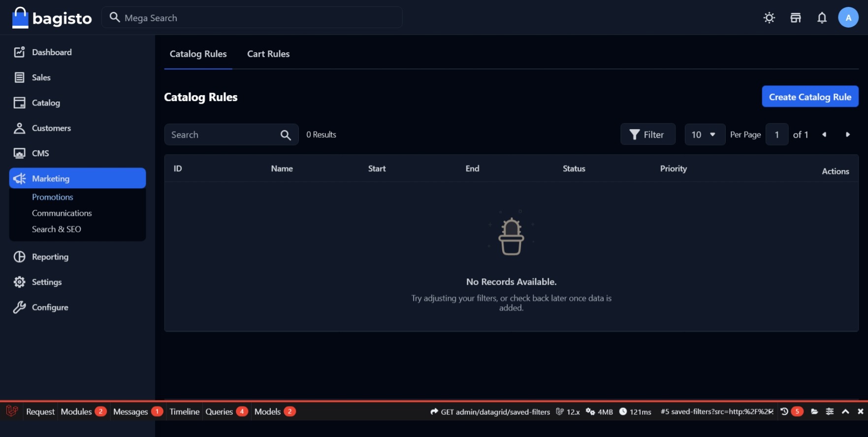Click the GET admin/datagrid/saved-filters route
868x437 pixels.
490,412
